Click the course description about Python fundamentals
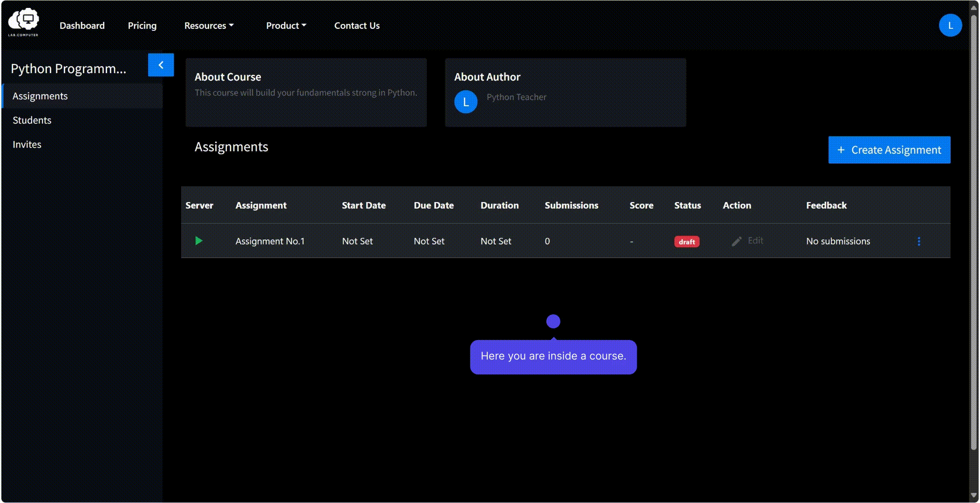This screenshot has width=980, height=503. pos(306,93)
